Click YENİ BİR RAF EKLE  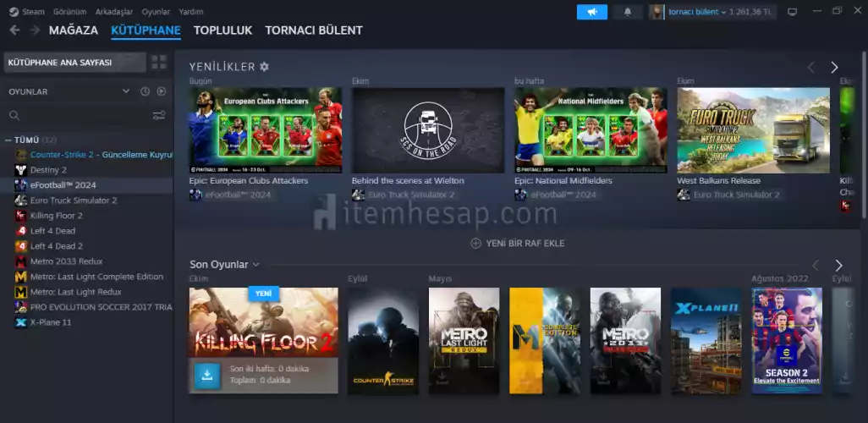(518, 243)
